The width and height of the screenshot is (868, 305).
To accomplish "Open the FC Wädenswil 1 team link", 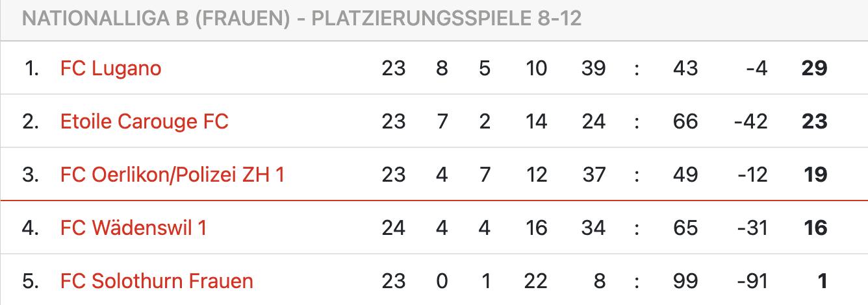I will (x=133, y=228).
